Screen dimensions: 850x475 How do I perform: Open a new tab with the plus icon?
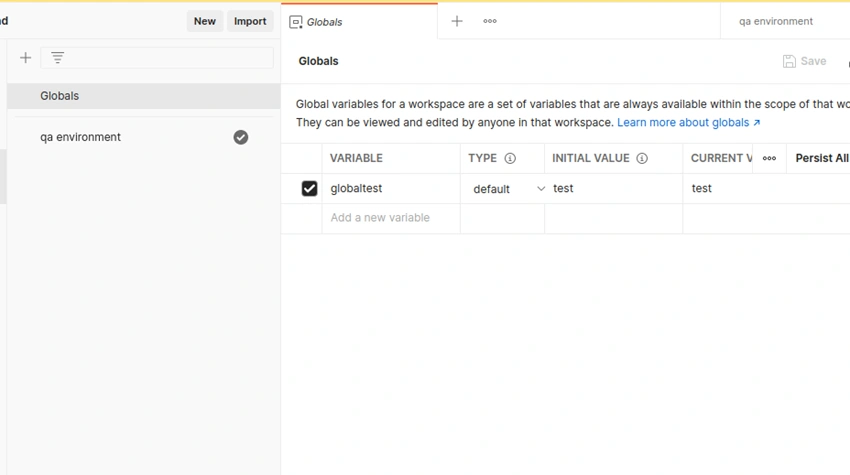(x=457, y=21)
